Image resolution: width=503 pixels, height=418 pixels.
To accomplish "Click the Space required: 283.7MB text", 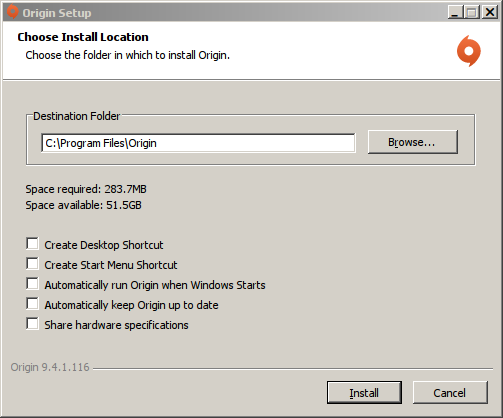I will [x=86, y=189].
